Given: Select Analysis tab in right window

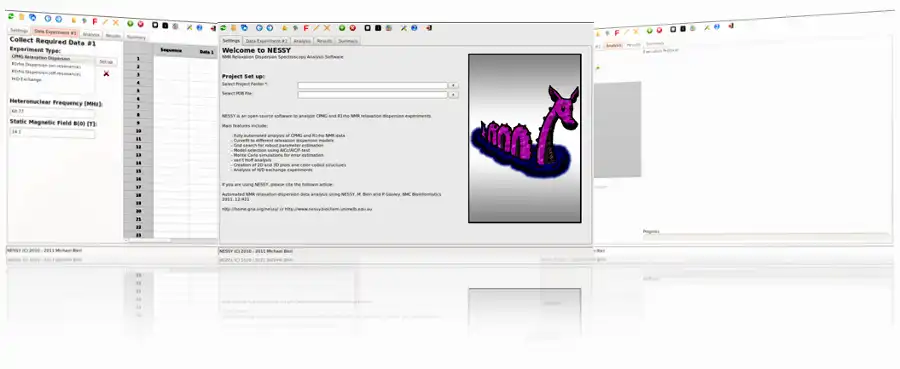Looking at the screenshot, I should pyautogui.click(x=614, y=45).
